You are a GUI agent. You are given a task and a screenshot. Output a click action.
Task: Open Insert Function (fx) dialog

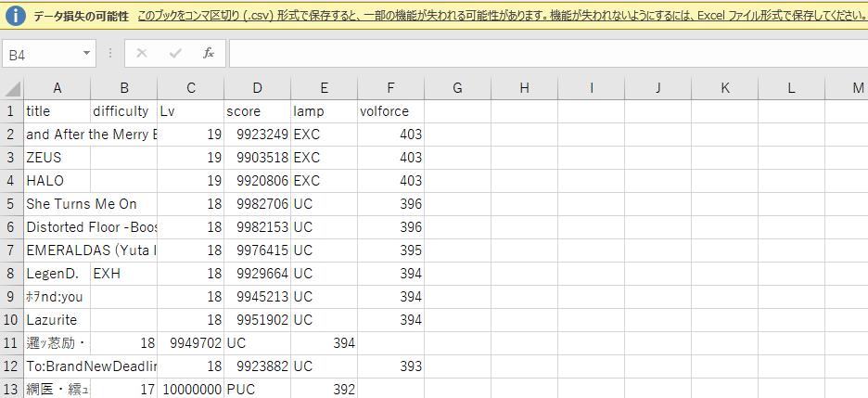click(x=209, y=54)
